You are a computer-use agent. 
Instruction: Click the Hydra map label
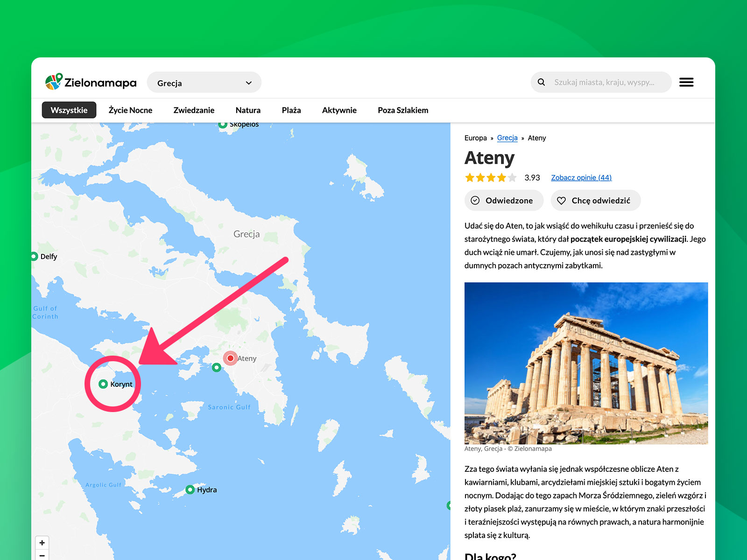click(207, 490)
